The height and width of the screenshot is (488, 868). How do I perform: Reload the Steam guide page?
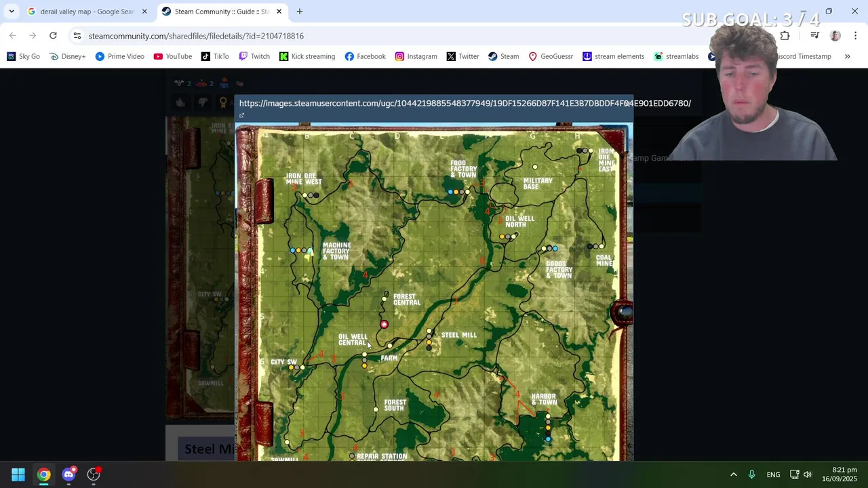[53, 36]
